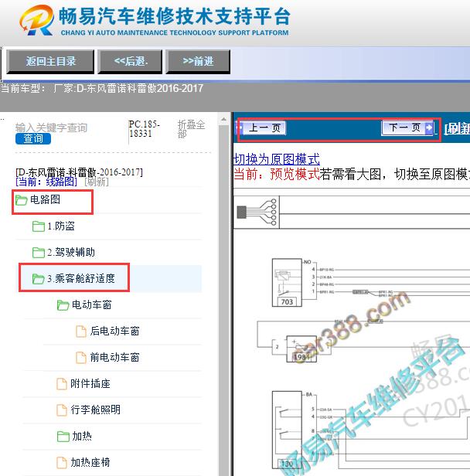Click the arrow icon on 下一页 button
Screen dimensions: 470x476
429,127
